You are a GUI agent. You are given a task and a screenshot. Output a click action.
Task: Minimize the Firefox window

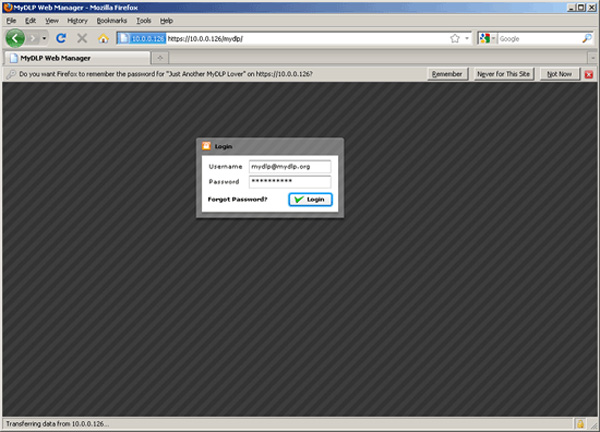tap(571, 7)
